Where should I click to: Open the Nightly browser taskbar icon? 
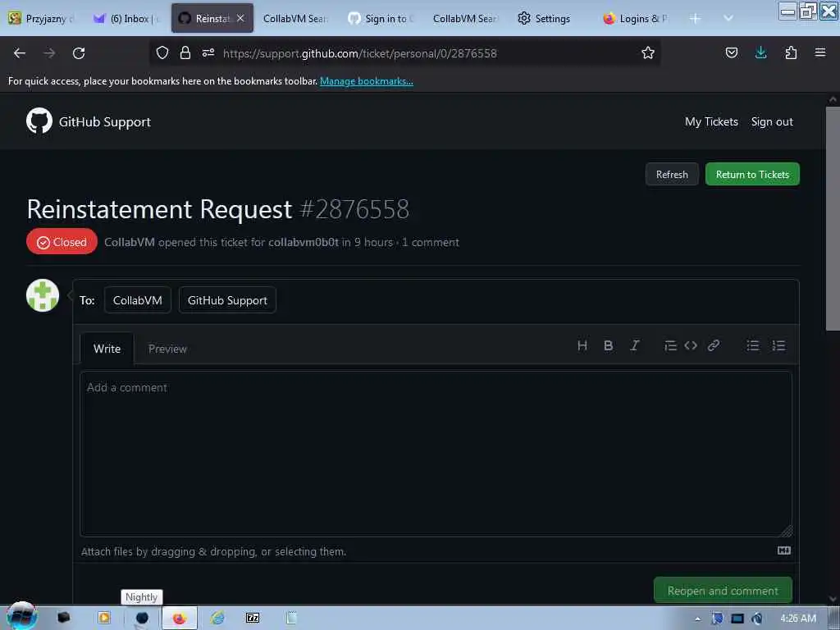(141, 618)
